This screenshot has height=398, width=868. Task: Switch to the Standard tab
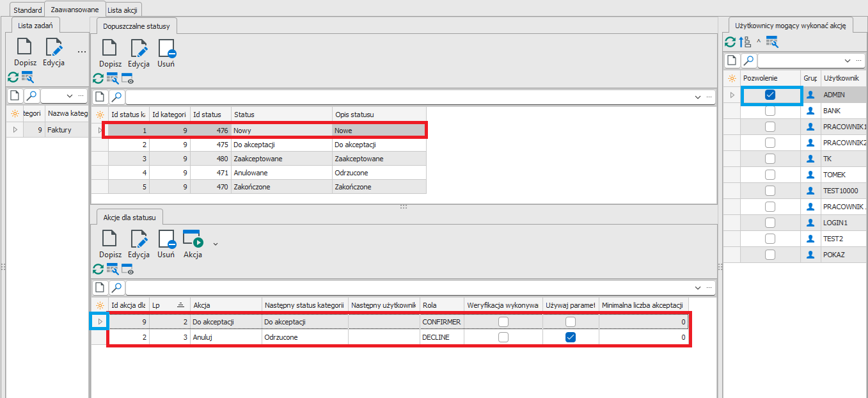pyautogui.click(x=28, y=10)
